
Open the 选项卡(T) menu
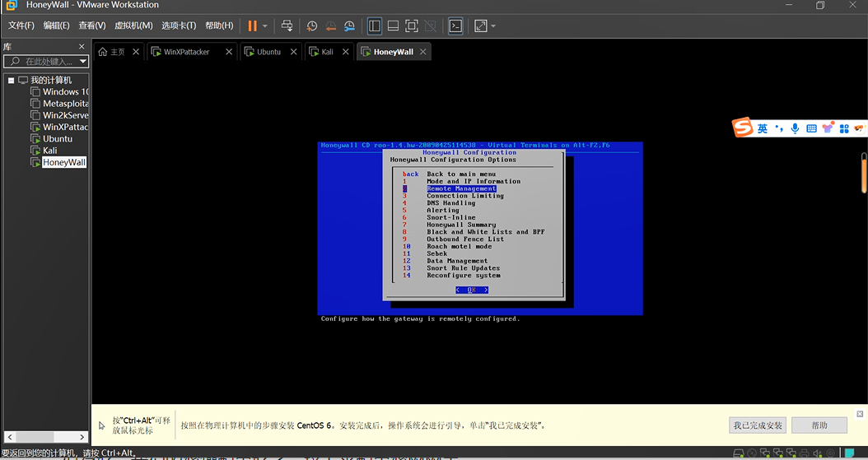179,26
